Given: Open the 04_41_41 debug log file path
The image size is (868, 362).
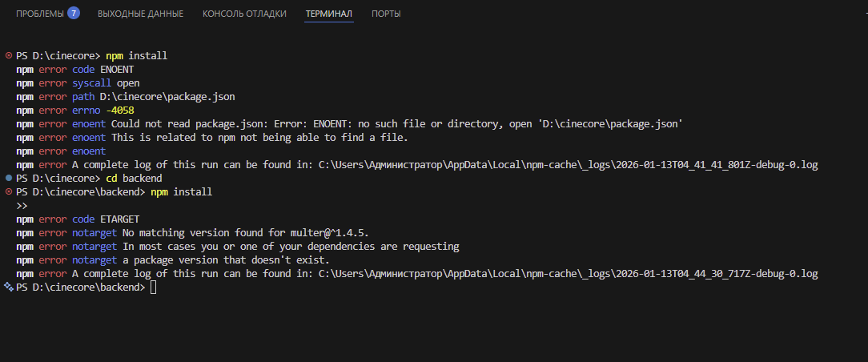Looking at the screenshot, I should tap(568, 164).
